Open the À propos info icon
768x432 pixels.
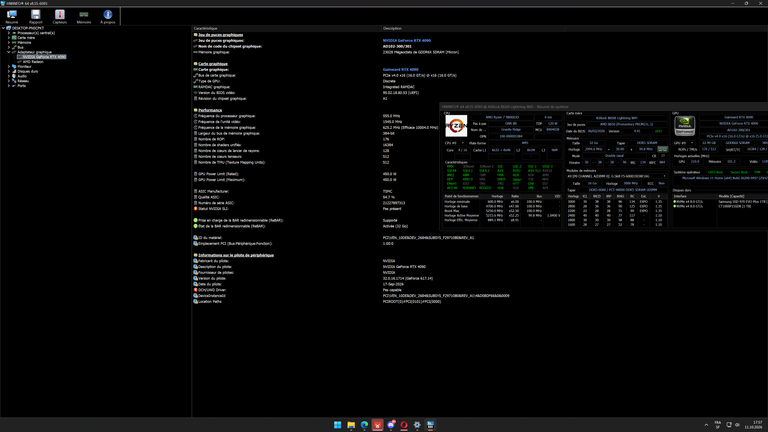click(x=108, y=17)
